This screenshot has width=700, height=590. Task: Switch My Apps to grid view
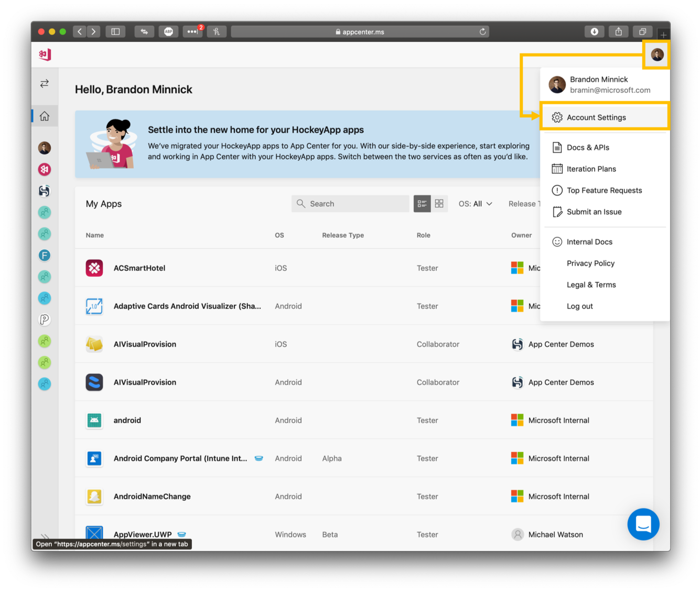439,203
